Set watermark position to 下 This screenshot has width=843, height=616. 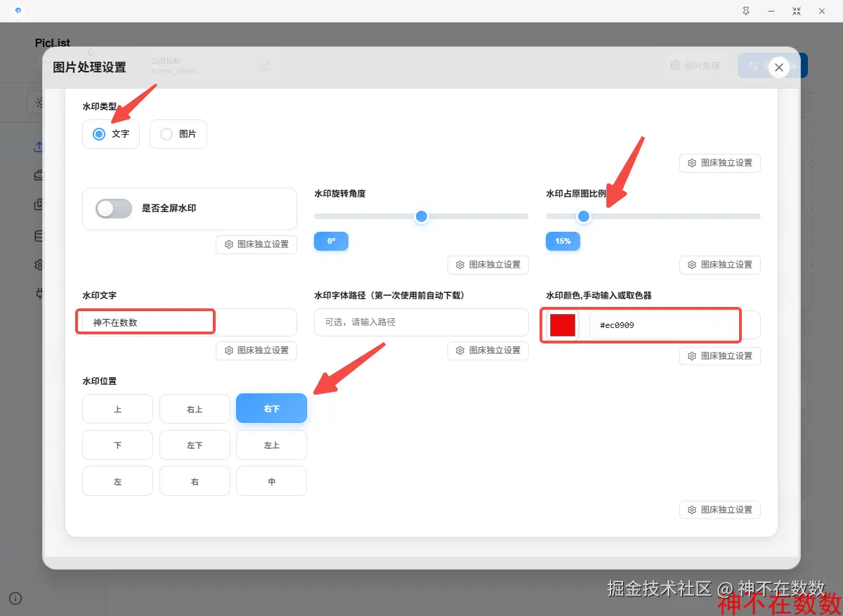117,445
